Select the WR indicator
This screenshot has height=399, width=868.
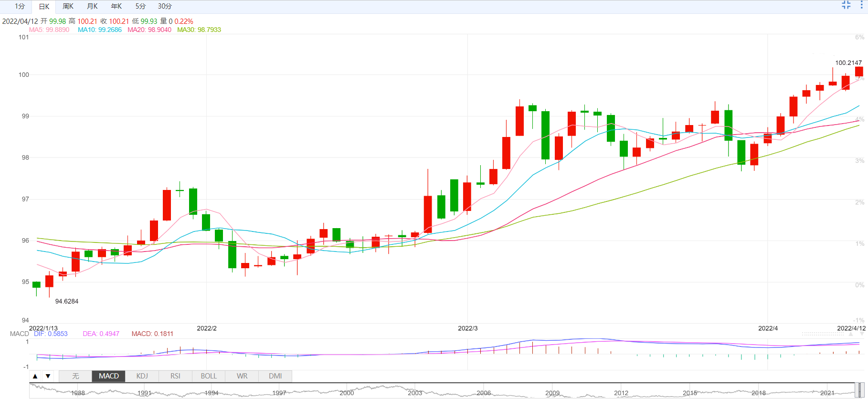coord(242,376)
